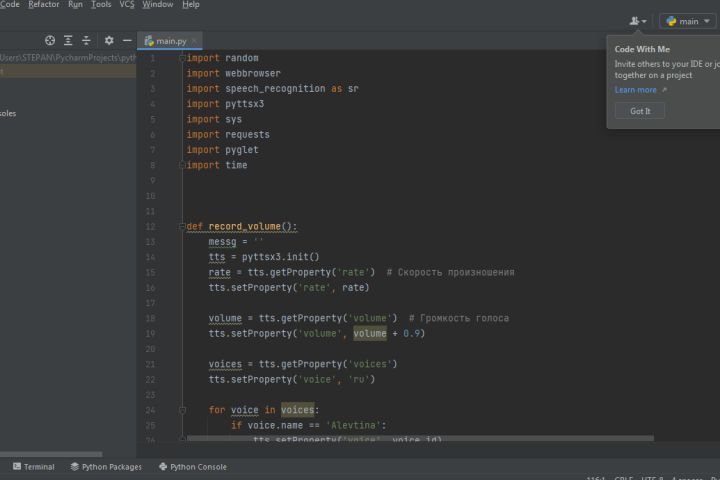Open the main run configuration dropdown

point(688,21)
